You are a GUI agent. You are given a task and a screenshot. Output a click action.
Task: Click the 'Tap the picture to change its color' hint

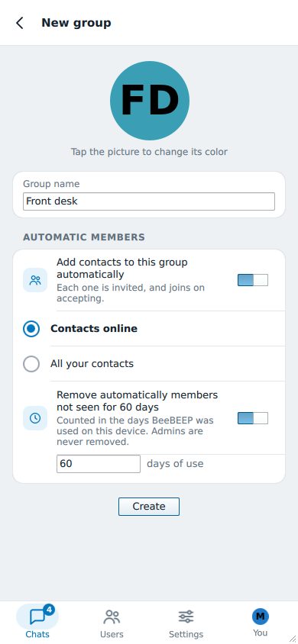149,152
